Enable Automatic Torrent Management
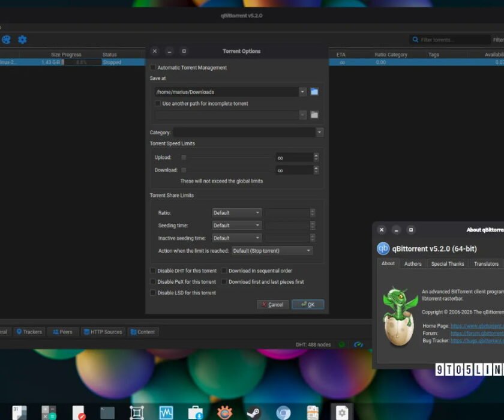Screen dimensions: 504x420 point(152,67)
